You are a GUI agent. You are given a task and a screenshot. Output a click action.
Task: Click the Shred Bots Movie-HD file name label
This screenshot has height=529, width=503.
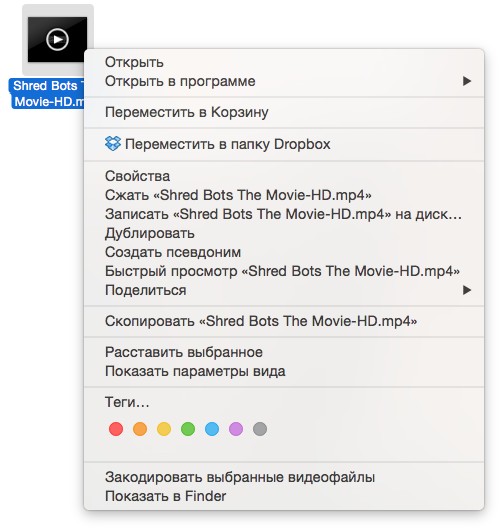coord(47,93)
